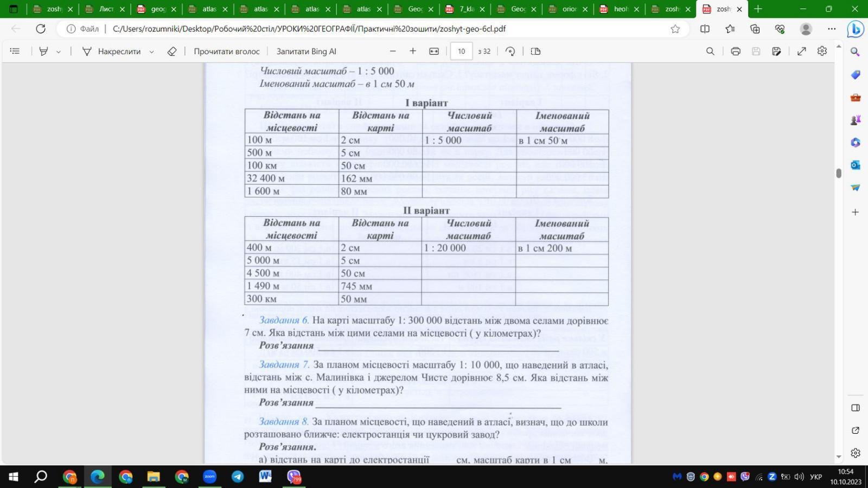
Task: Open Edge Settings and more menu
Action: tap(832, 29)
